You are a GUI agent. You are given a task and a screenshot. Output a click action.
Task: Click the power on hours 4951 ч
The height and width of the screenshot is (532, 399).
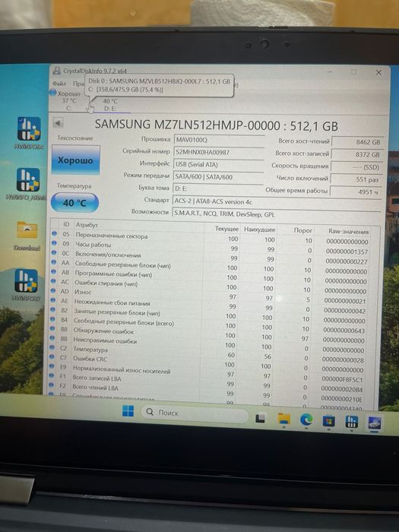click(356, 192)
